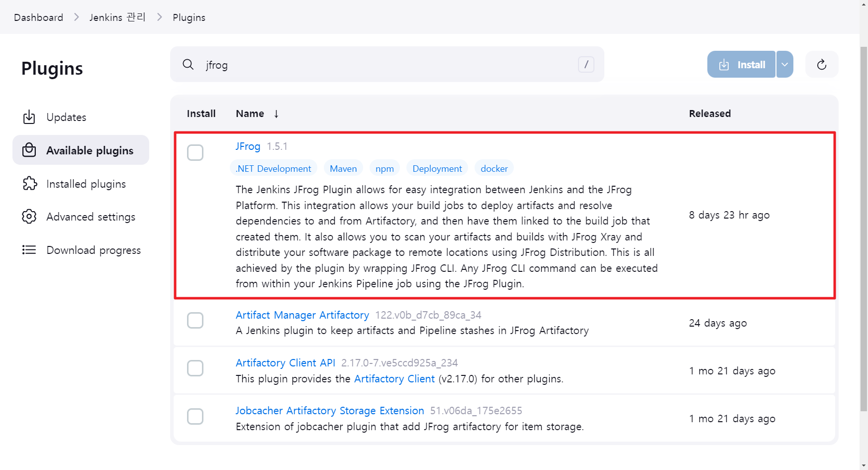Open Artifact Manager Artifactory plugin link
Screen dimensions: 868x470
302,315
